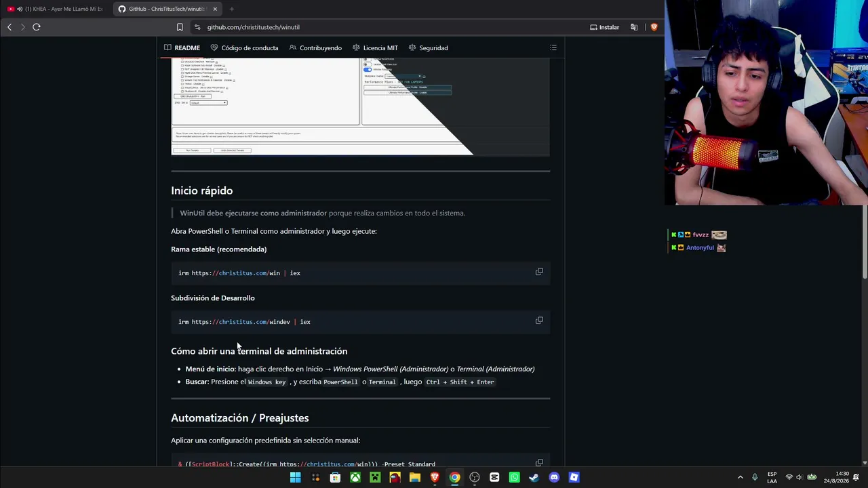Open Microsoft Store from the taskbar

tap(335, 477)
